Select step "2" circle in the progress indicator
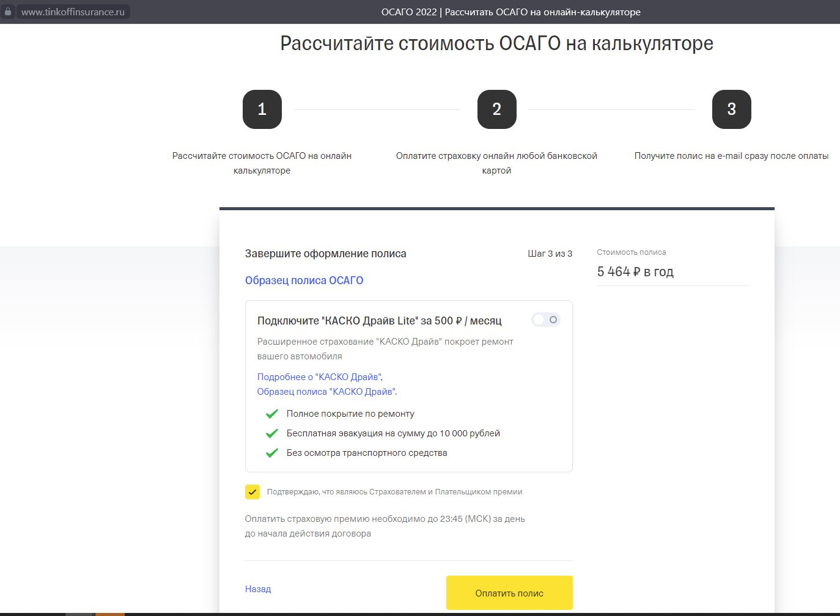This screenshot has height=616, width=840. pyautogui.click(x=496, y=109)
